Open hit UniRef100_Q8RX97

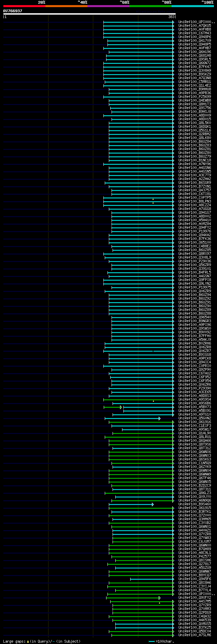(195, 254)
